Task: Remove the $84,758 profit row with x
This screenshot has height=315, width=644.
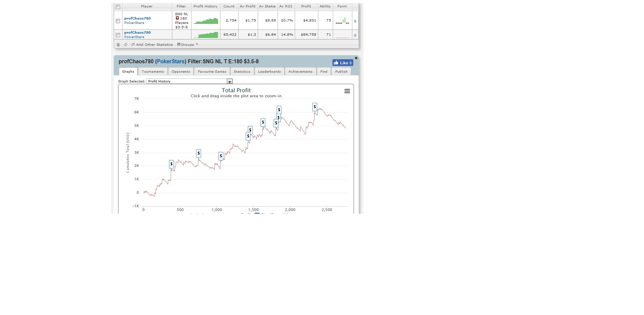Action: pos(355,35)
